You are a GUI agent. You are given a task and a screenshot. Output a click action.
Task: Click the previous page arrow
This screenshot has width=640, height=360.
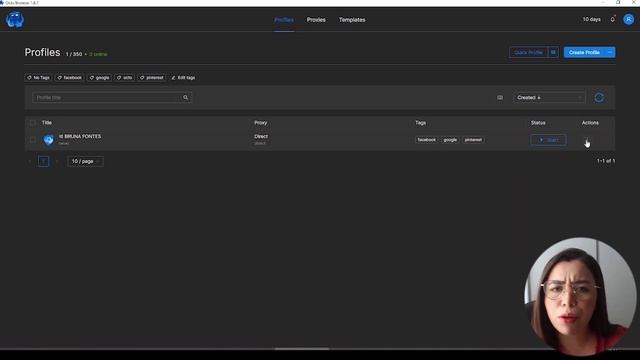[x=30, y=161]
